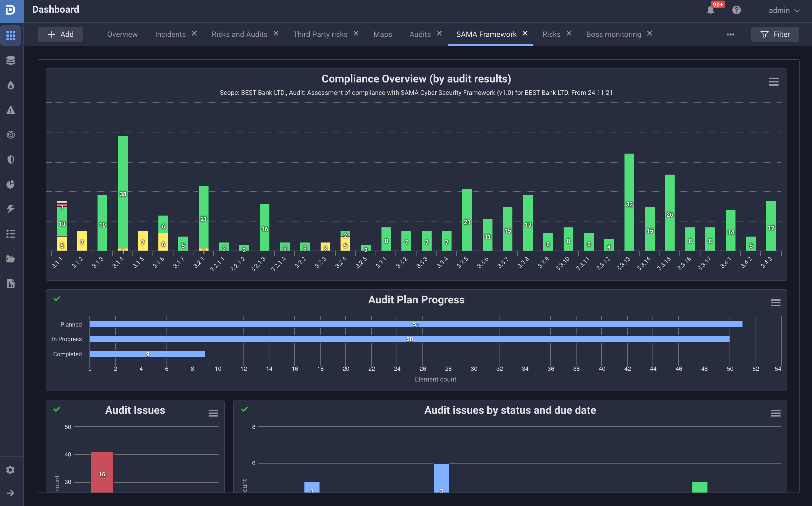Toggle green checkmark on Audit Issues widget
The width and height of the screenshot is (812, 506).
pos(57,409)
